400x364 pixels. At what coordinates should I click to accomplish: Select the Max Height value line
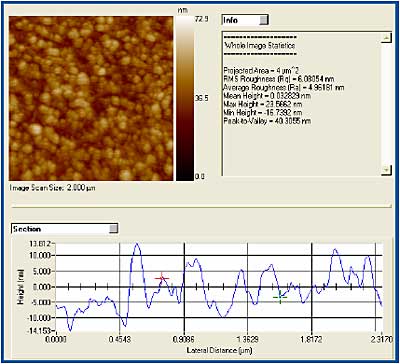[x=263, y=104]
